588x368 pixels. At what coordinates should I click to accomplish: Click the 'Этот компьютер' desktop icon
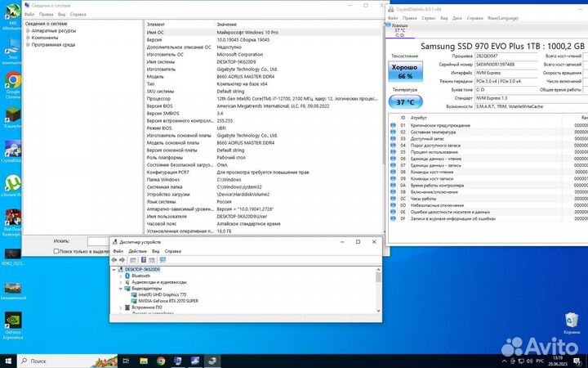pos(12,51)
